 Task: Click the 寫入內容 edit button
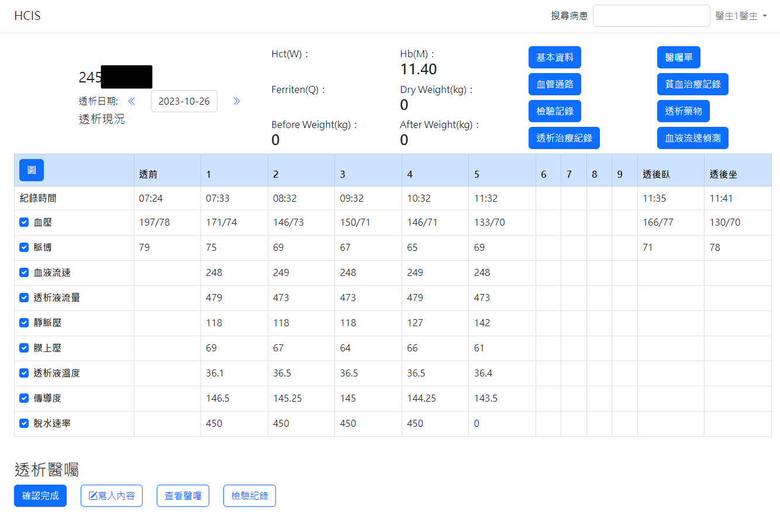pos(112,496)
